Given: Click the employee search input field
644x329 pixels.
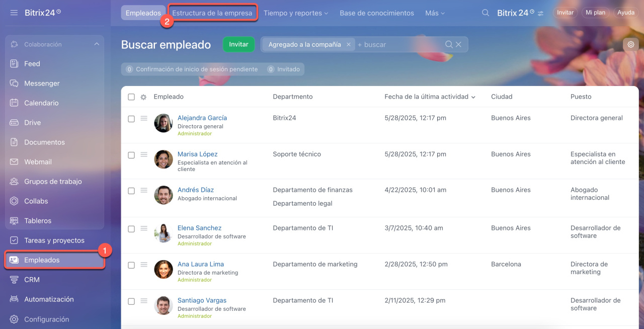Looking at the screenshot, I should (400, 45).
